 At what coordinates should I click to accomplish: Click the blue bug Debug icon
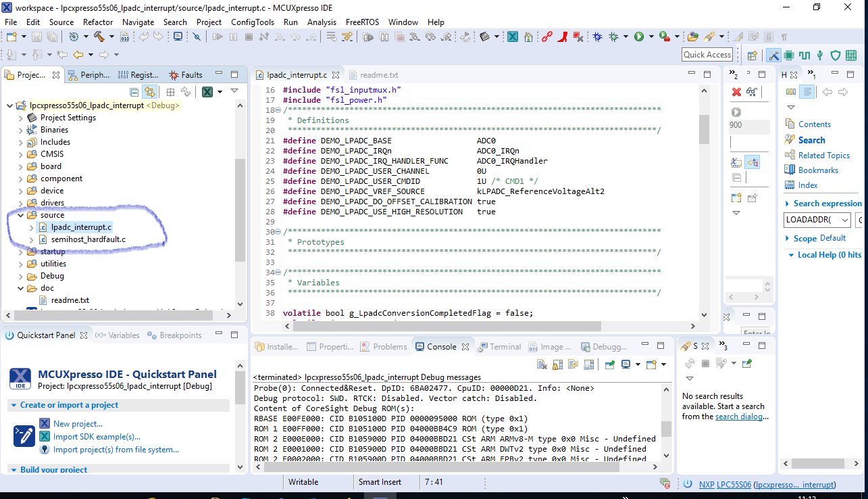point(597,37)
